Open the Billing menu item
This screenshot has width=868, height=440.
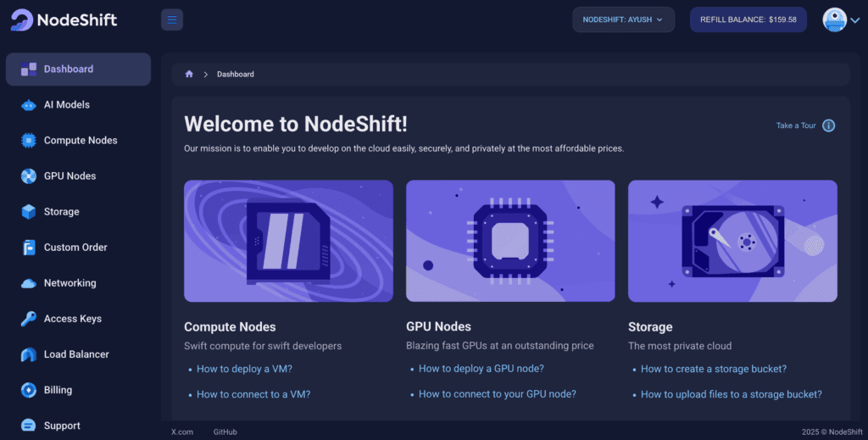pyautogui.click(x=58, y=390)
